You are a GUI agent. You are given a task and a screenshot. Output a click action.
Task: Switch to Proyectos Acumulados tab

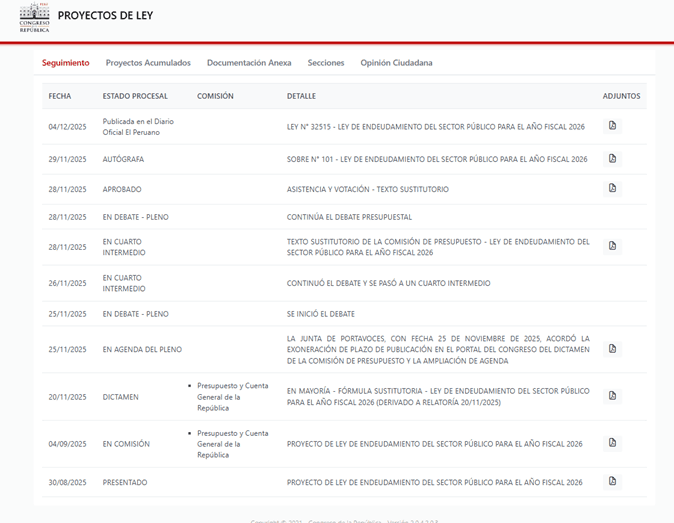(148, 63)
